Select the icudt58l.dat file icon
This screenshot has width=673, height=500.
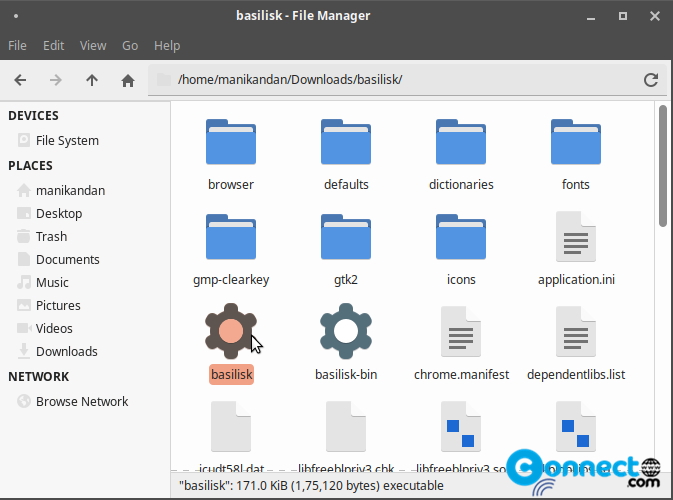231,426
